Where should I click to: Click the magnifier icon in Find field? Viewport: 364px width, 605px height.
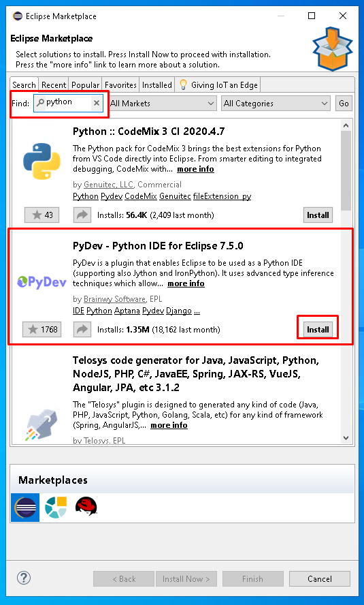[x=40, y=103]
